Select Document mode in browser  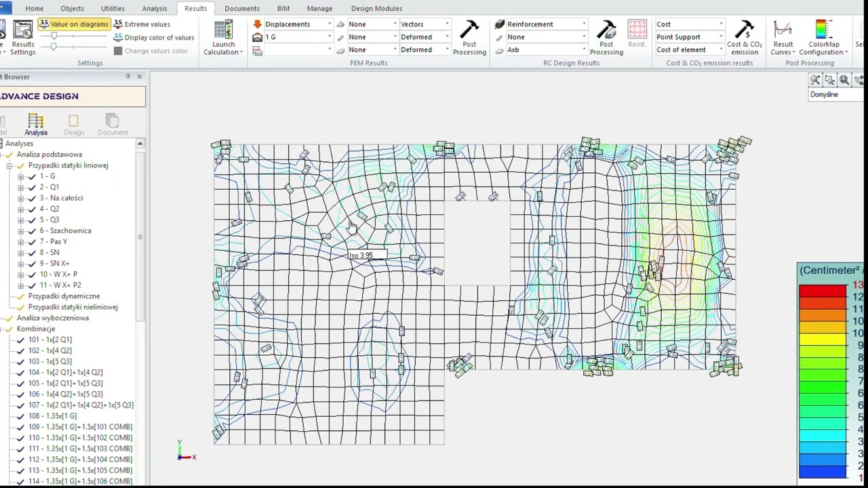coord(113,125)
